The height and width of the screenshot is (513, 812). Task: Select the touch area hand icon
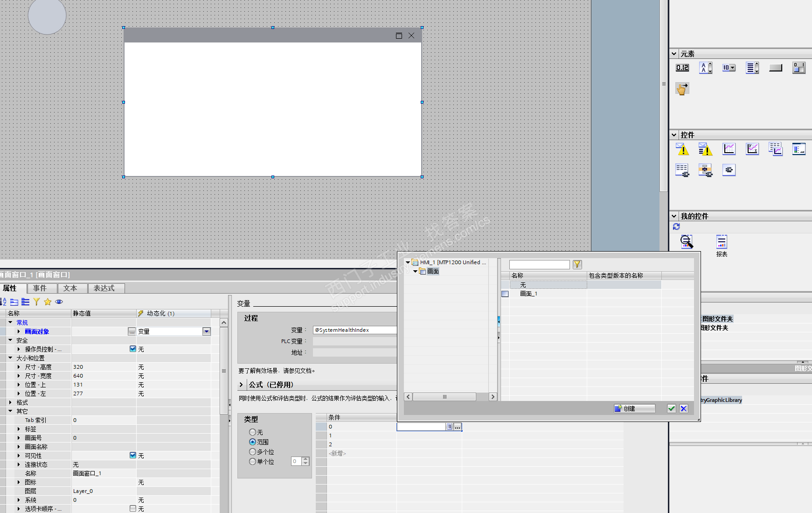pyautogui.click(x=682, y=89)
